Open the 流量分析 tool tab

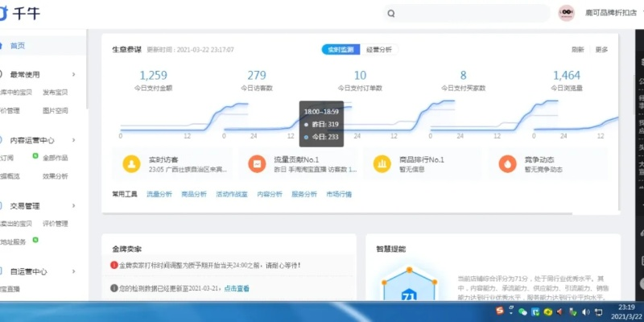coord(159,194)
